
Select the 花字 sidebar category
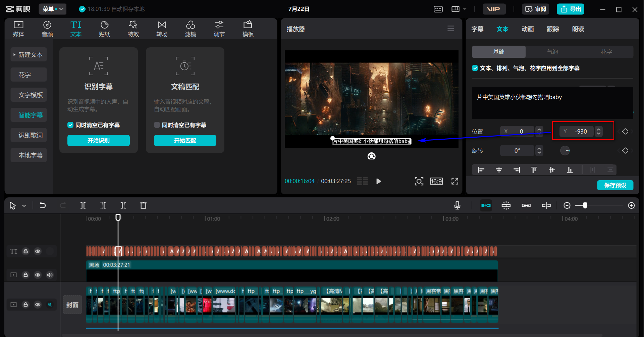click(29, 75)
